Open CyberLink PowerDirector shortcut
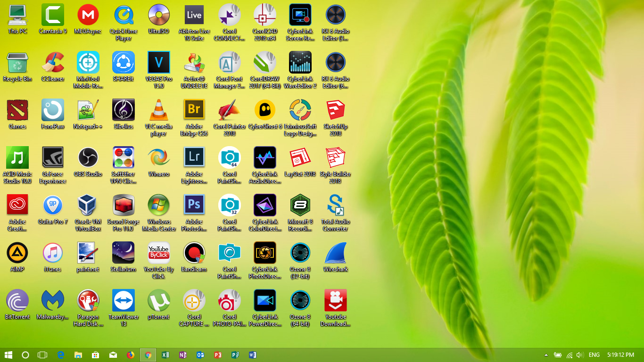Image resolution: width=644 pixels, height=362 pixels. (265, 300)
